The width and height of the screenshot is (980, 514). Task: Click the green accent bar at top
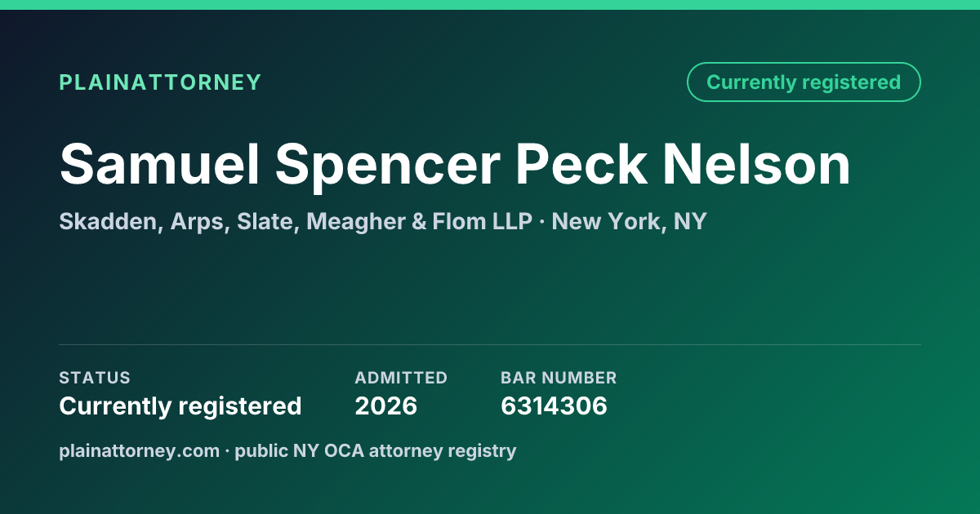pos(490,5)
